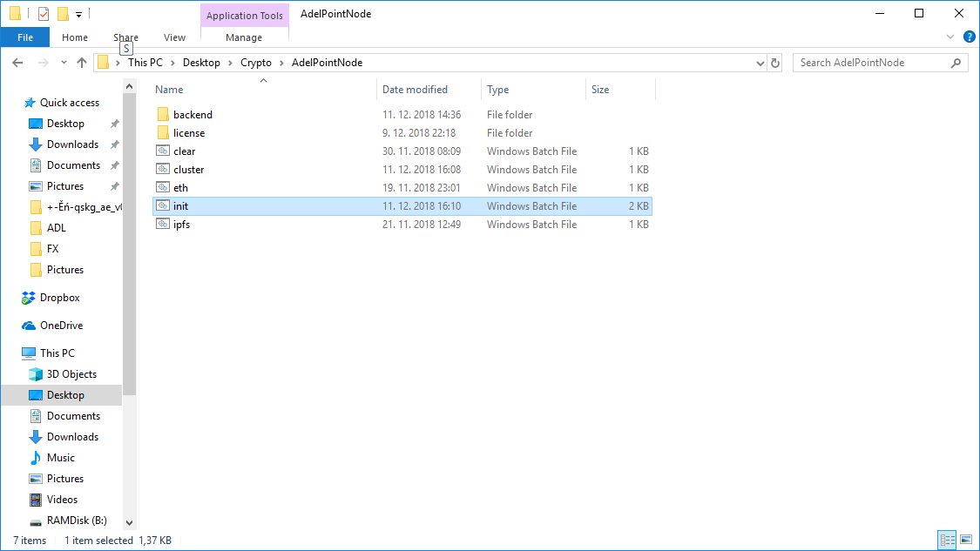
Task: Open 3D Objects under This PC
Action: click(71, 374)
